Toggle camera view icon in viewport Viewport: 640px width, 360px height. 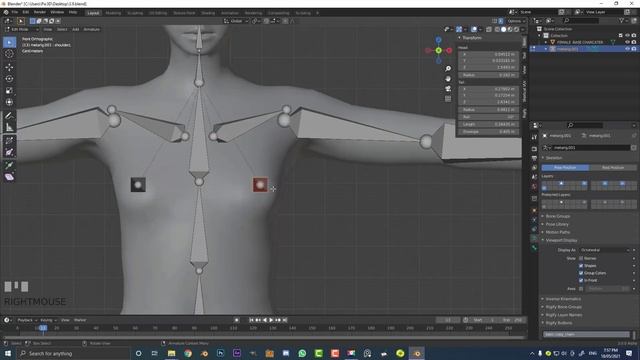448,89
